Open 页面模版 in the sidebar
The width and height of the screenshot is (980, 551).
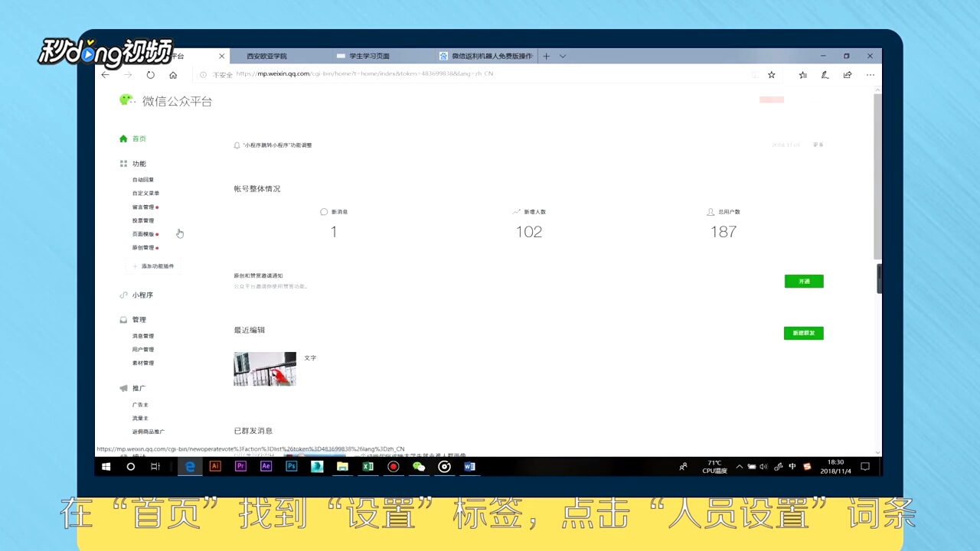(x=143, y=234)
